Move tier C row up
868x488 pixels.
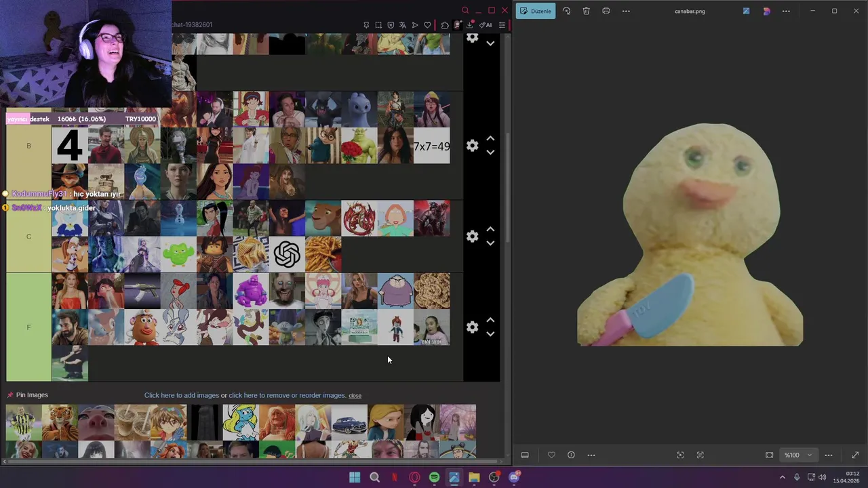[x=490, y=230]
